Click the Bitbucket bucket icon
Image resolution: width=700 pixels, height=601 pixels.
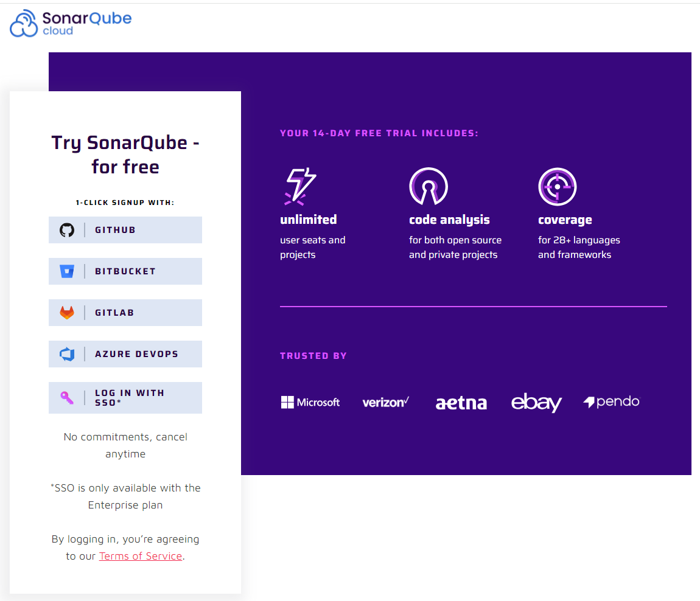tap(67, 271)
